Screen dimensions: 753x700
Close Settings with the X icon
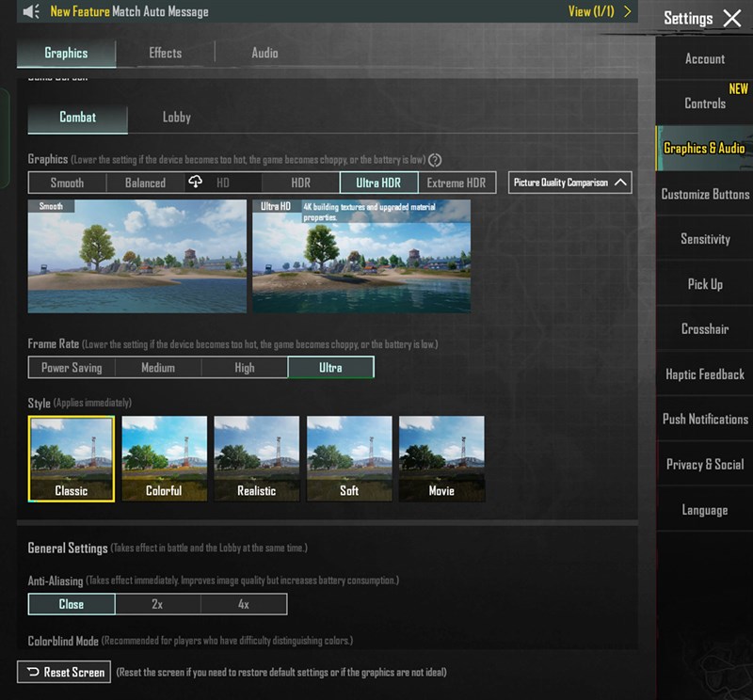(x=732, y=18)
